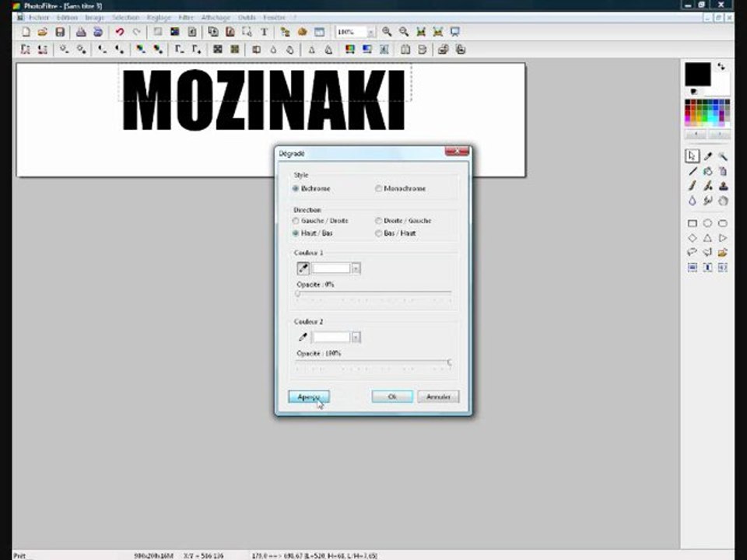Click the Zoom out magnifier icon
This screenshot has height=560, width=747.
click(404, 32)
